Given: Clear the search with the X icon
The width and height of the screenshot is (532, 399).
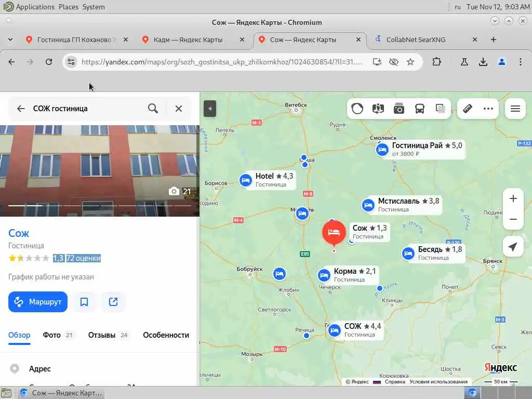Looking at the screenshot, I should click(x=179, y=109).
